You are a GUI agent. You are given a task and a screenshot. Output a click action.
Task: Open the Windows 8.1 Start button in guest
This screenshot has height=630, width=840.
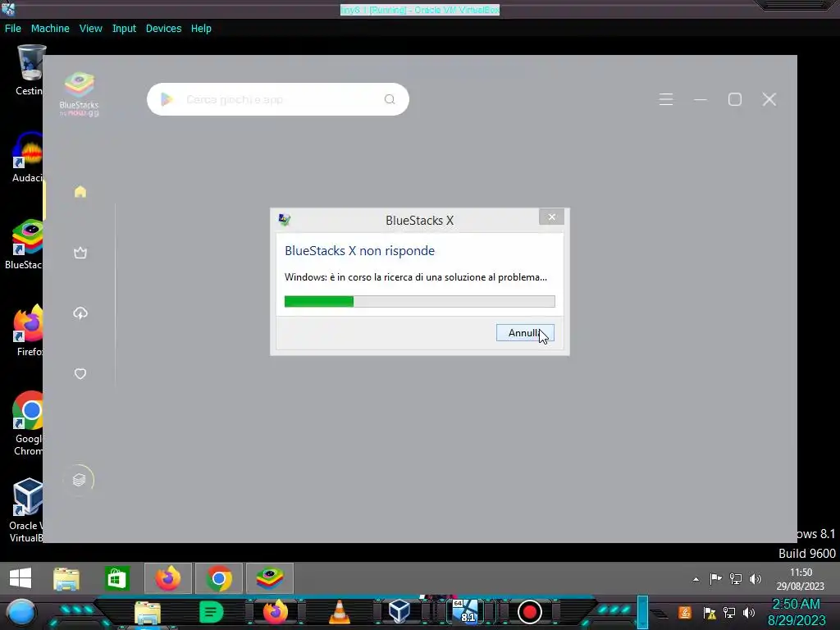point(21,578)
